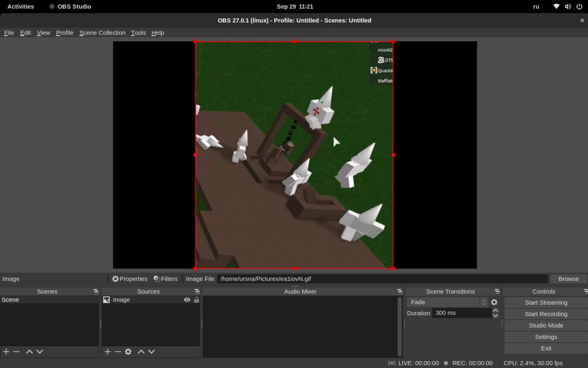The height and width of the screenshot is (368, 588).
Task: Click the image icon of the Image source
Action: tap(107, 300)
